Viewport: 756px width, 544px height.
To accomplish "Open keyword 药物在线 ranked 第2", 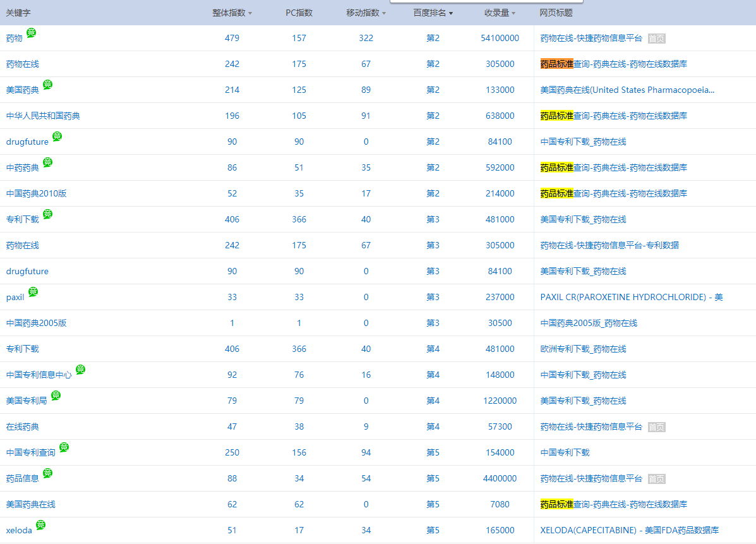I will (x=23, y=64).
